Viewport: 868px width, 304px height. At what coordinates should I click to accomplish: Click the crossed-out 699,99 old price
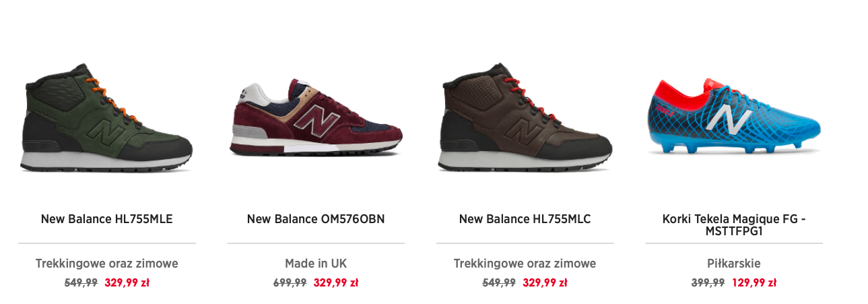[x=290, y=283]
